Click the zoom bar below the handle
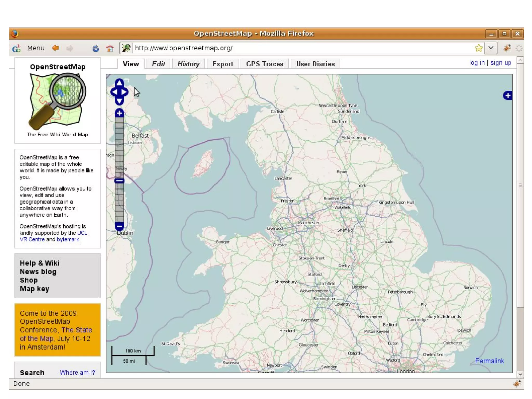532x399 pixels. point(119,202)
